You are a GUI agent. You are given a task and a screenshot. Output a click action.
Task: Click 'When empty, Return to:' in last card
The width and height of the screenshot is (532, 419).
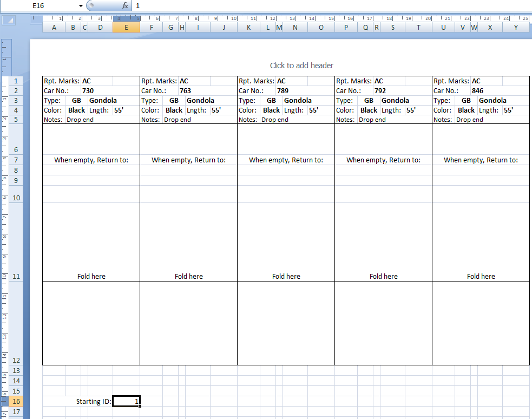click(481, 160)
